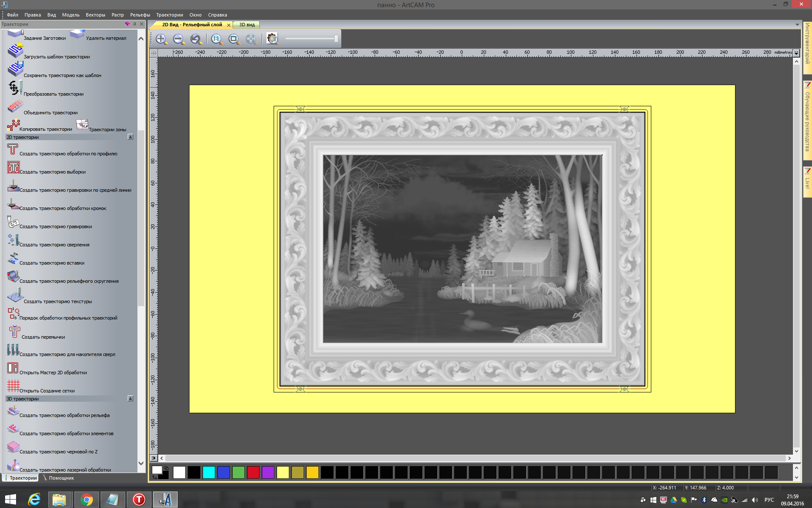Click the Merge toolpaths (Объединить траектории) icon
The image size is (812, 508).
click(x=15, y=107)
